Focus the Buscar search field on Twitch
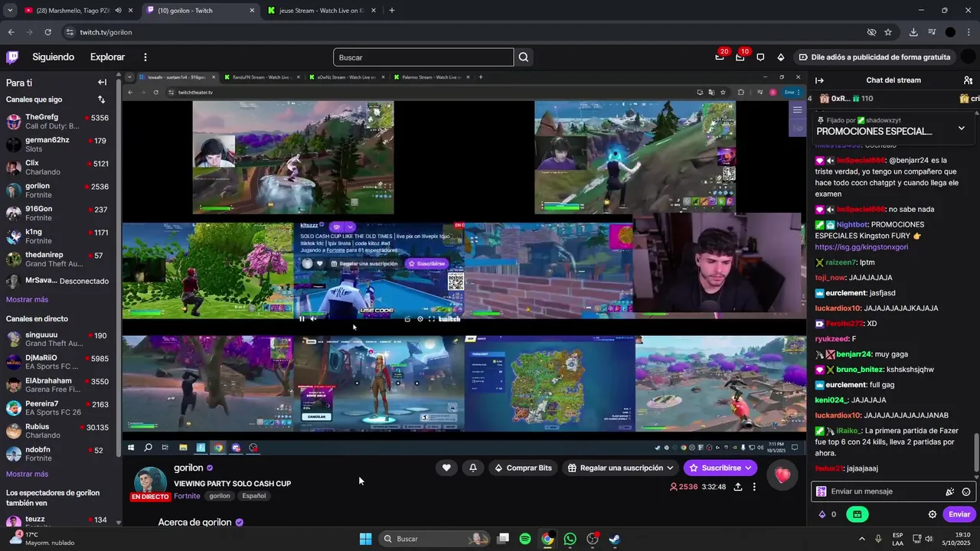The width and height of the screenshot is (980, 551). click(x=423, y=57)
